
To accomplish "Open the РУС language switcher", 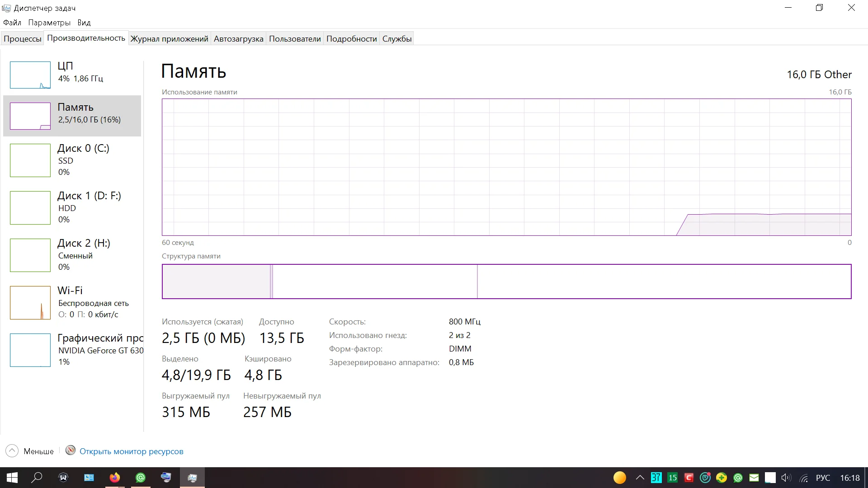I will [x=822, y=478].
